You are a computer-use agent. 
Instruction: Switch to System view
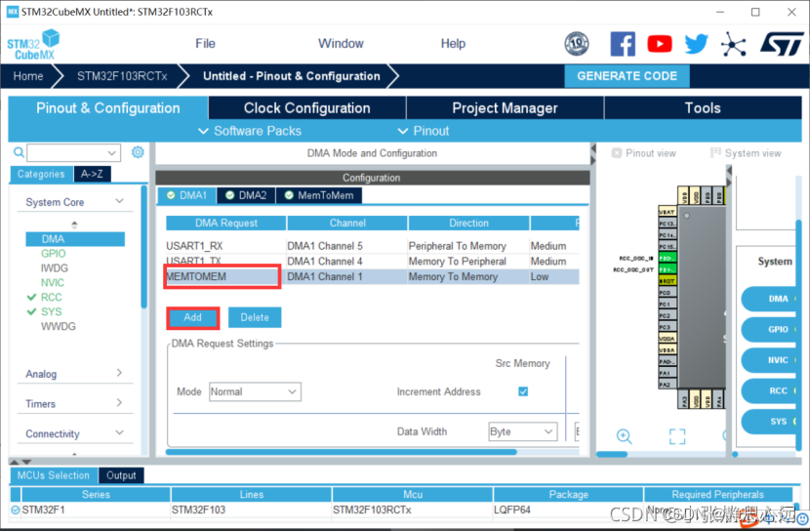click(746, 153)
